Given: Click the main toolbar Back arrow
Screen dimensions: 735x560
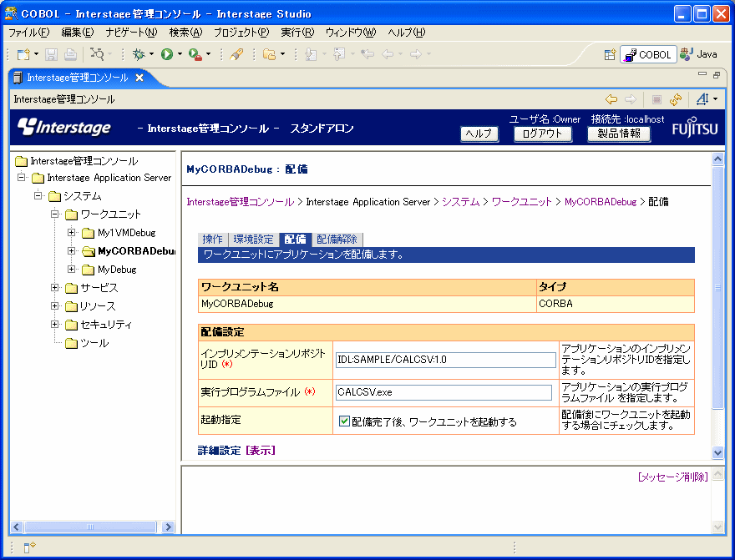Looking at the screenshot, I should [388, 54].
